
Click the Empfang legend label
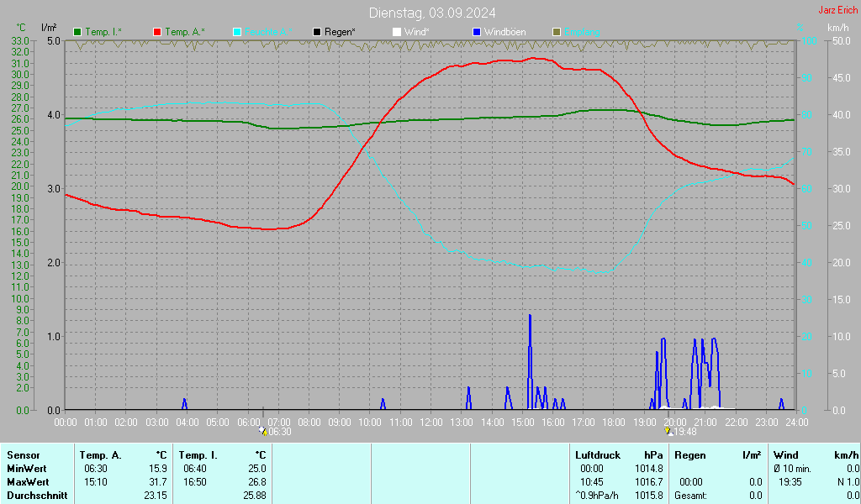click(x=582, y=32)
